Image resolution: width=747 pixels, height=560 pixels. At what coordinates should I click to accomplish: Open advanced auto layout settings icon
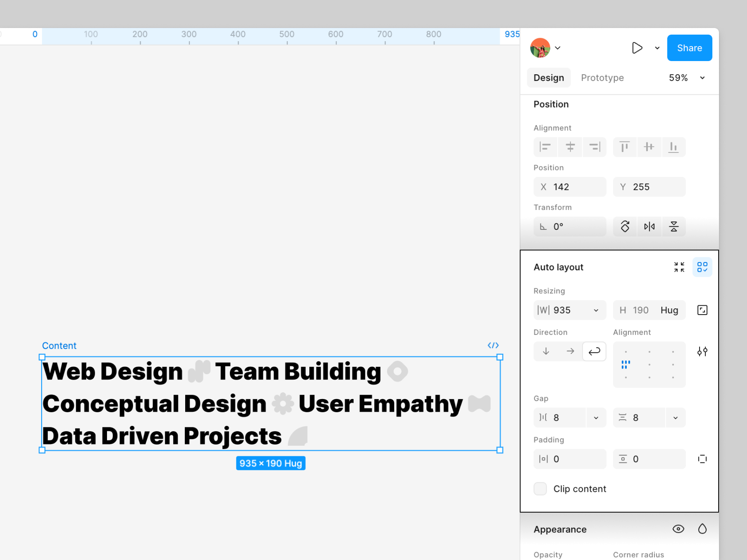pos(702,352)
